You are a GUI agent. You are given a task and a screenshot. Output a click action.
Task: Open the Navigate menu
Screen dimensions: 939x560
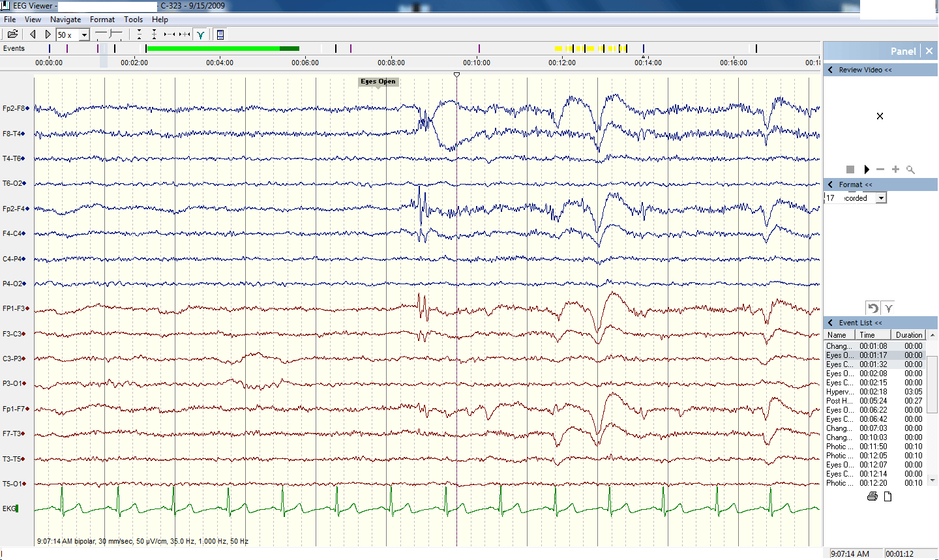tap(65, 20)
